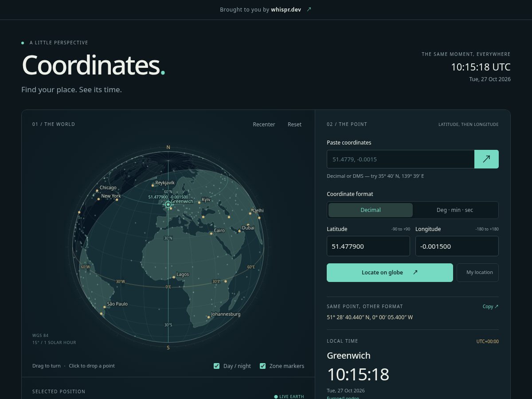This screenshot has width=532, height=399.
Task: Click the Johannesburg city marker
Action: [208, 317]
